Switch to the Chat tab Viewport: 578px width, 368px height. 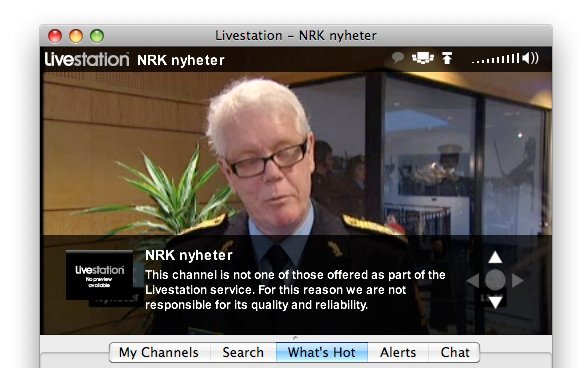pos(455,353)
